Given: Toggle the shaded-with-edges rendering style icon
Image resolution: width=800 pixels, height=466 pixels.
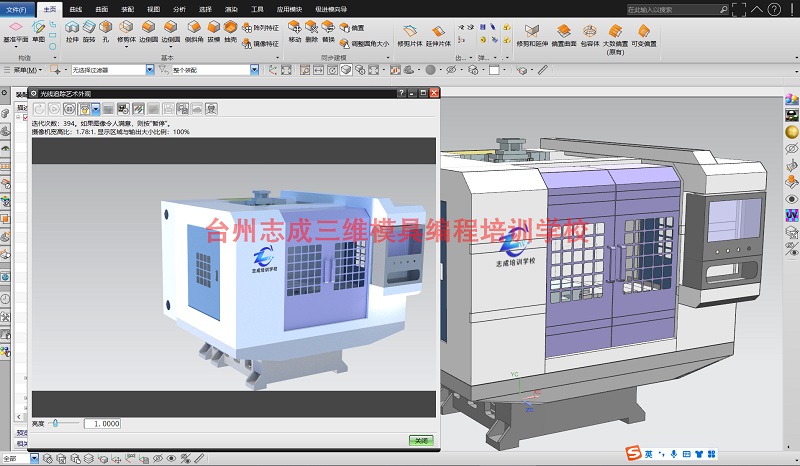Looking at the screenshot, I should [346, 70].
